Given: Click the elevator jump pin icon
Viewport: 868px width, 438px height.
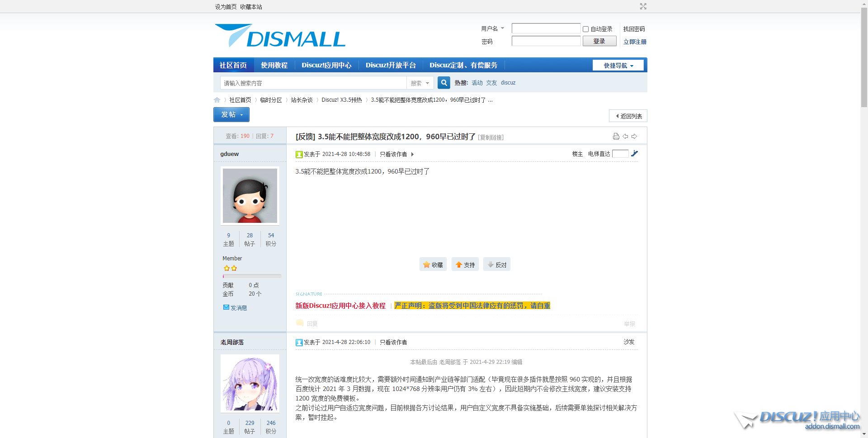Looking at the screenshot, I should 634,153.
